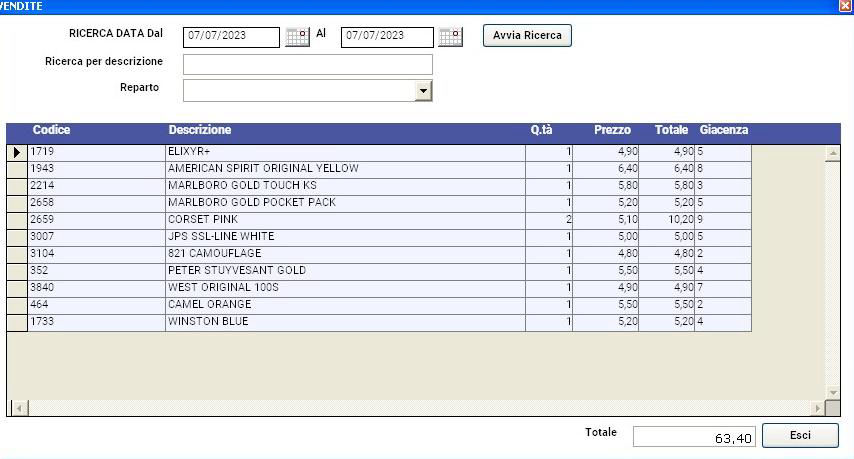Screen dimensions: 854x459
Task: Click the Ricerca per descrizione text field
Action: coord(307,64)
